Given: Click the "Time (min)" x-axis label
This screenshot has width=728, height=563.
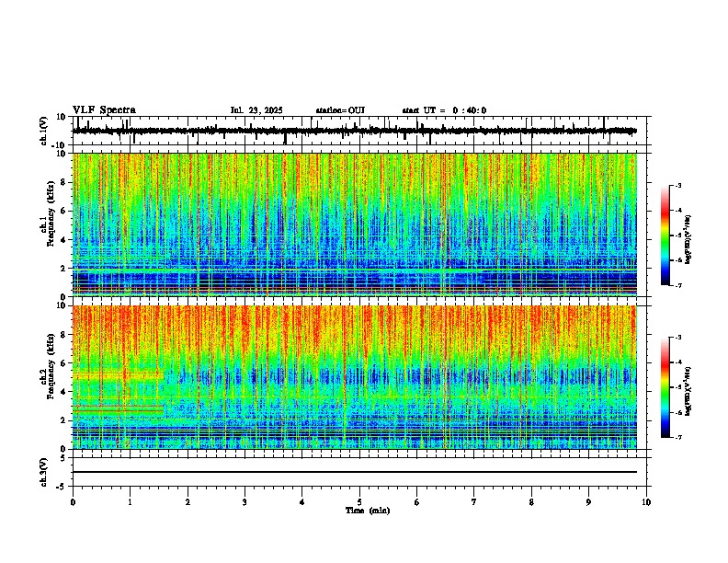Looking at the screenshot, I should coord(368,511).
